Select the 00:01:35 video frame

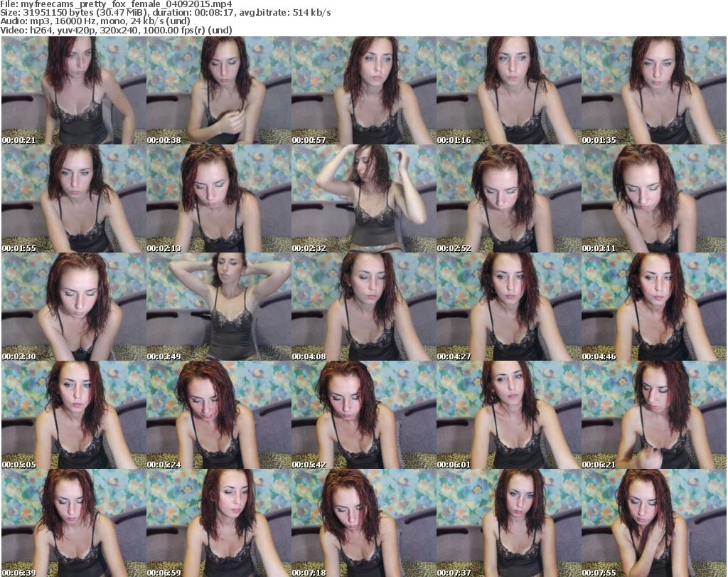click(x=654, y=90)
